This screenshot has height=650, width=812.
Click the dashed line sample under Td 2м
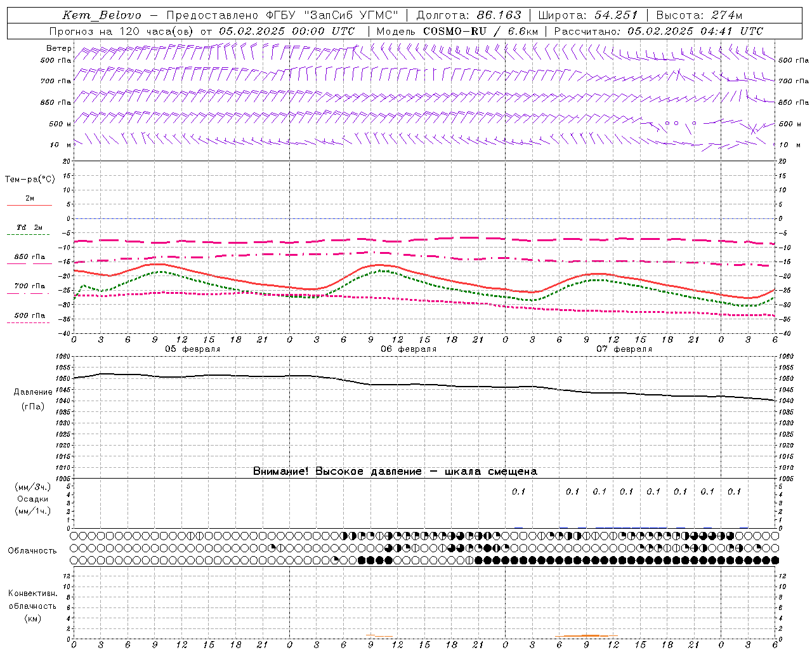29,235
